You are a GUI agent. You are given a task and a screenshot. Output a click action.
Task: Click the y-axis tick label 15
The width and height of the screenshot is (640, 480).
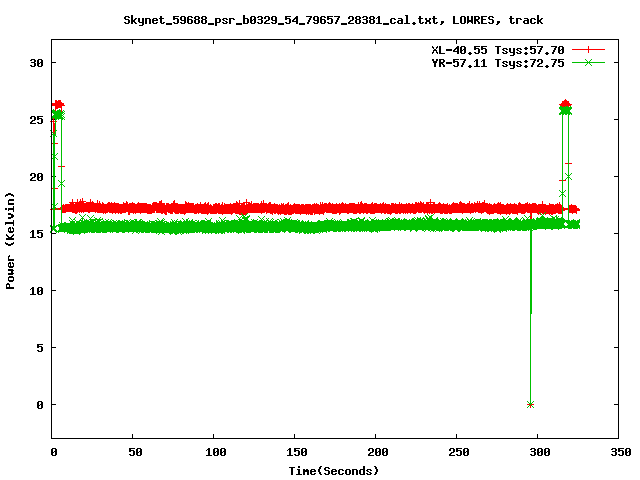(x=37, y=234)
